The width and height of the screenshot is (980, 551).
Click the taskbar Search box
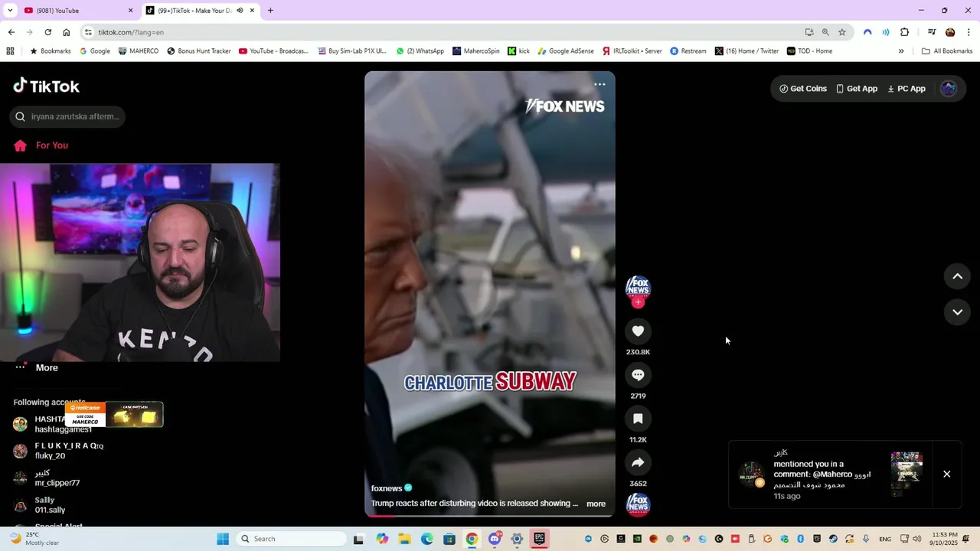click(x=291, y=539)
